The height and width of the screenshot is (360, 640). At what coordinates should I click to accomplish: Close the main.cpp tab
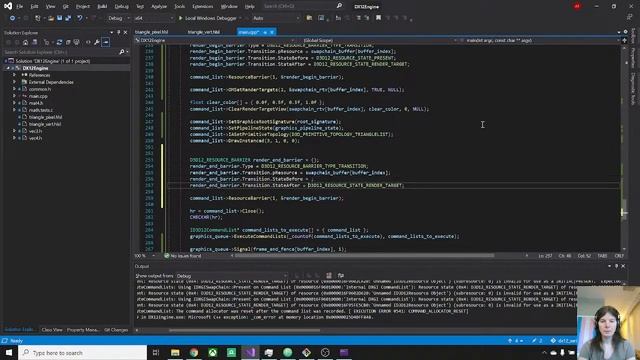(272, 32)
